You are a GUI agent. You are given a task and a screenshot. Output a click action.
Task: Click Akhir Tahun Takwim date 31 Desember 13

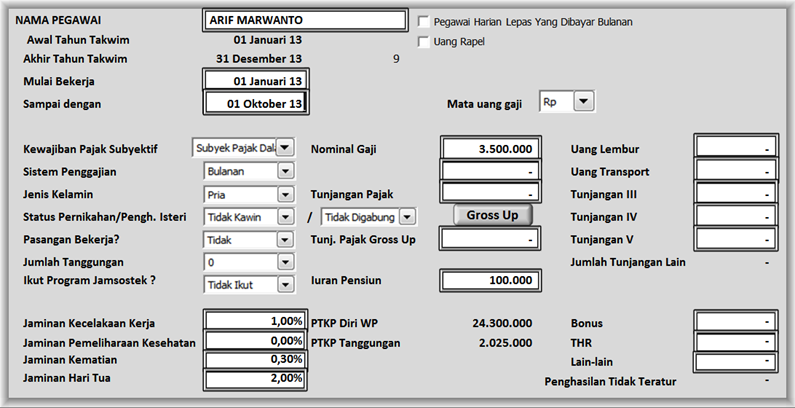[259, 59]
